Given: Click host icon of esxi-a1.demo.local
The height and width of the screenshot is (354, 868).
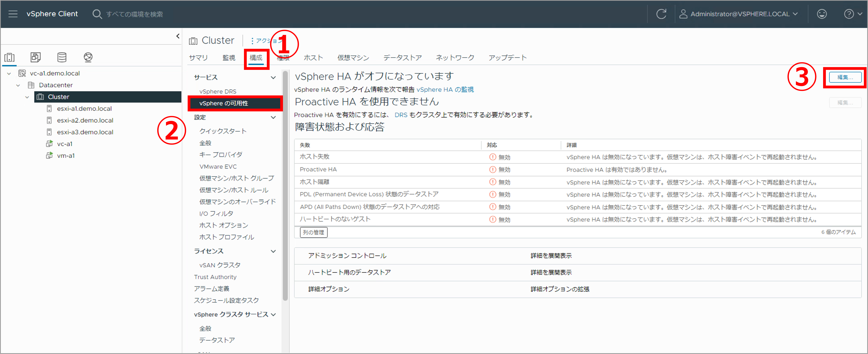Looking at the screenshot, I should pos(49,108).
